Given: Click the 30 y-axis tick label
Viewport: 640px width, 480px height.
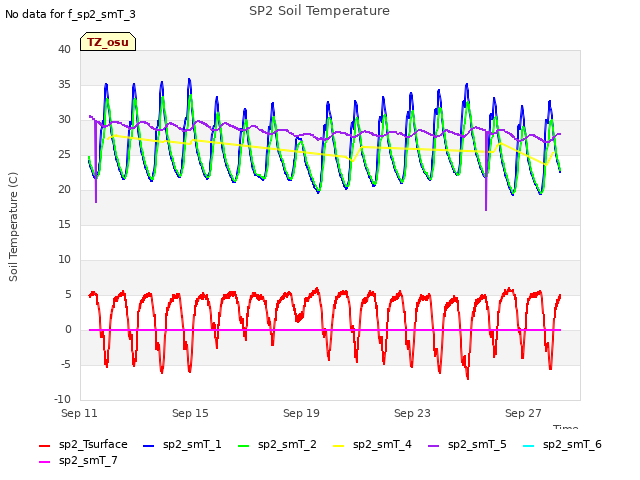Looking at the screenshot, I should [64, 120].
